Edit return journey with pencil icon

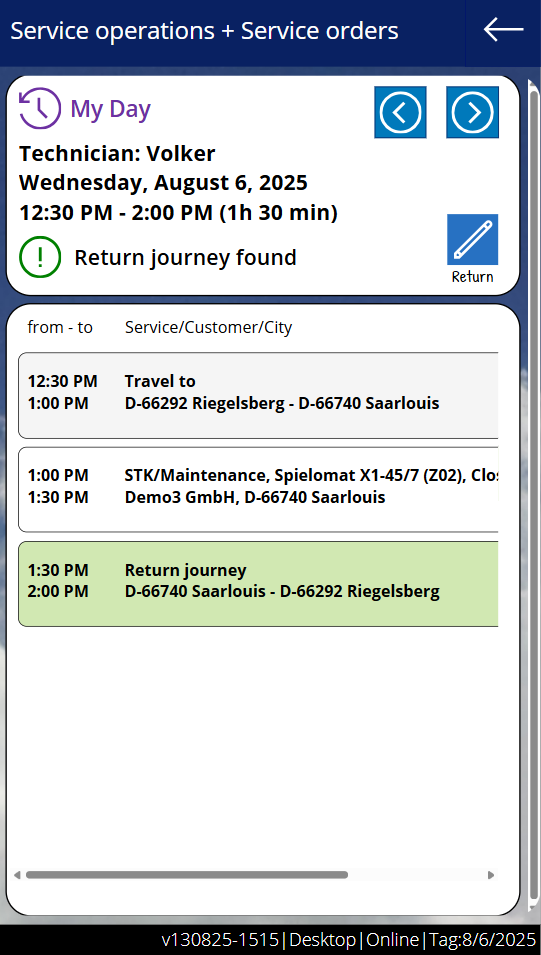pyautogui.click(x=473, y=239)
